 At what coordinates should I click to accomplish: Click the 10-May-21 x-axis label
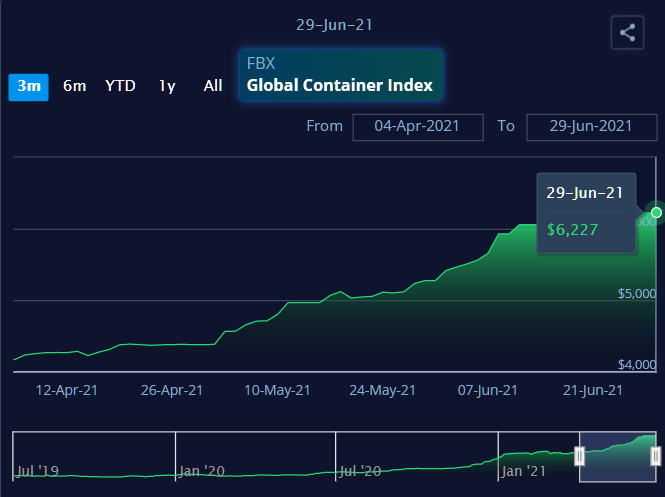coord(277,390)
